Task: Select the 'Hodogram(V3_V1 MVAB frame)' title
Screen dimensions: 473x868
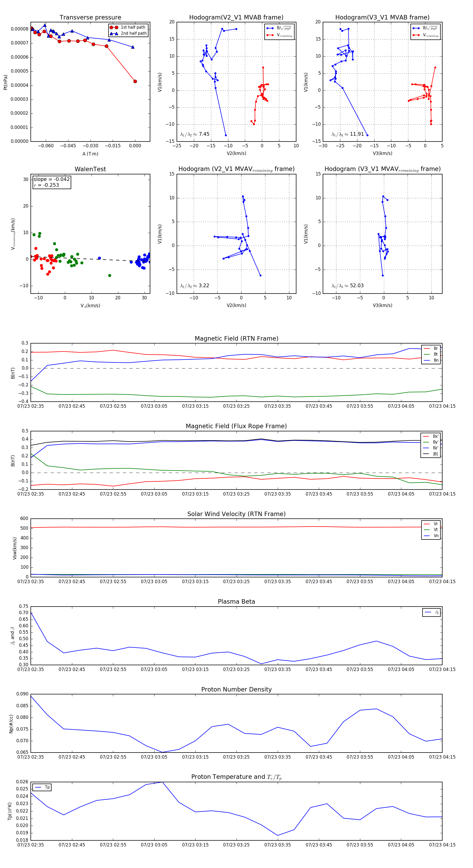Action: point(382,18)
